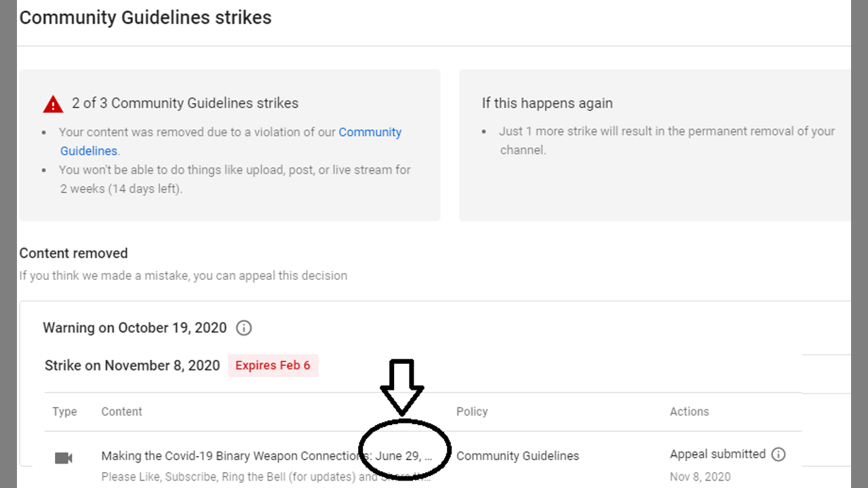Click the circled June 29 text
The height and width of the screenshot is (488, 868).
coord(403,455)
